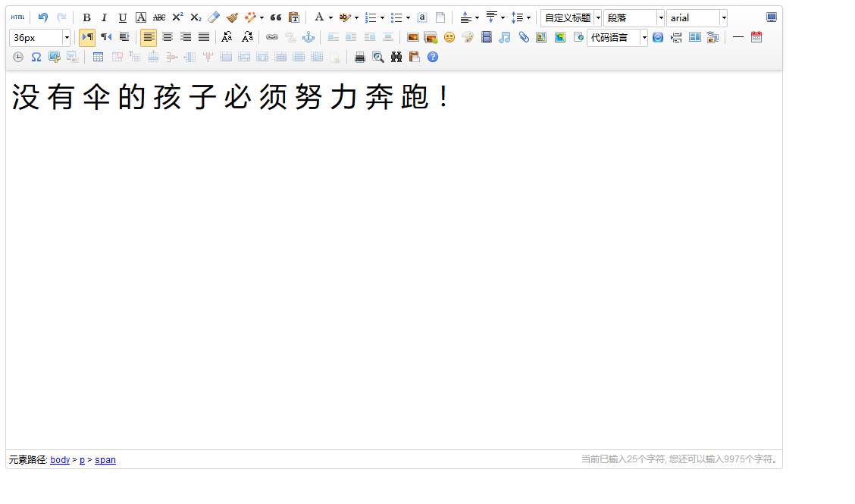Insert an anchor
Image resolution: width=855 pixels, height=504 pixels.
click(x=308, y=37)
